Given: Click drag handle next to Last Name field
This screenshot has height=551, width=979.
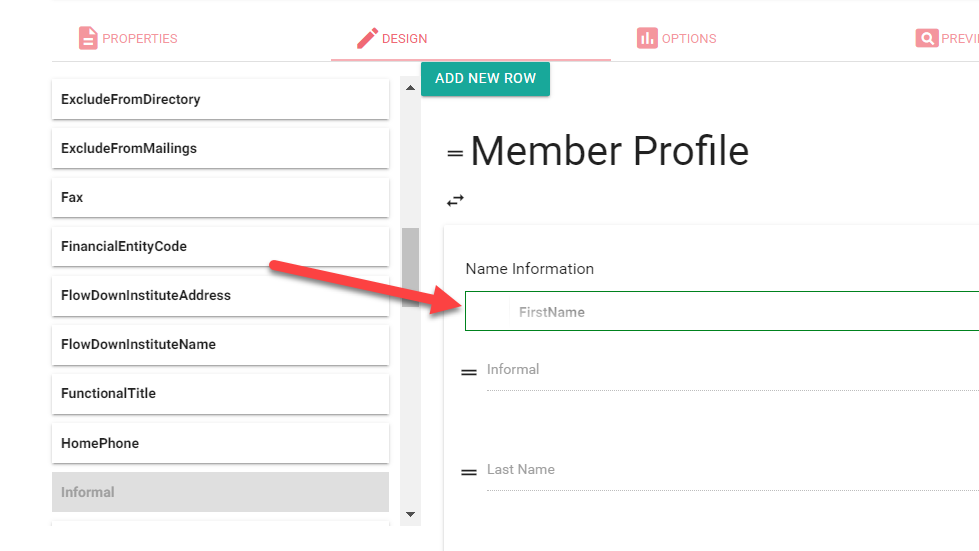Looking at the screenshot, I should click(468, 472).
